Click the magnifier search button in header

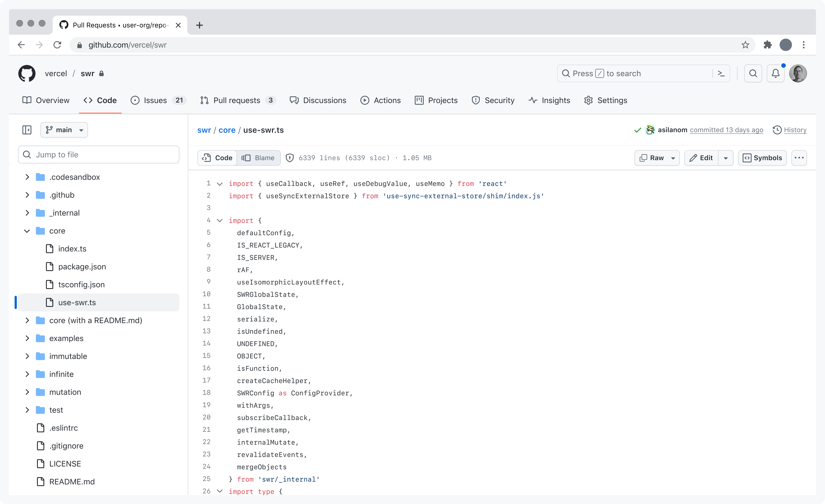[x=753, y=73]
